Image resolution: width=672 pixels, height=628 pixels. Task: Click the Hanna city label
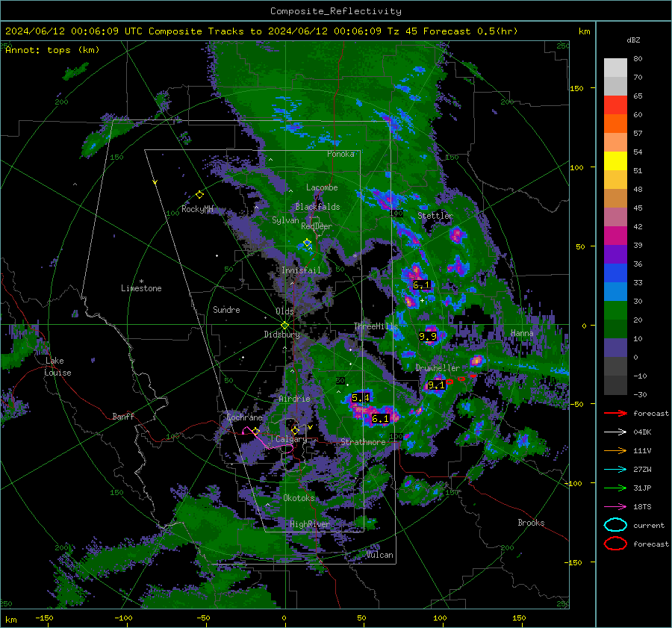[x=522, y=333]
